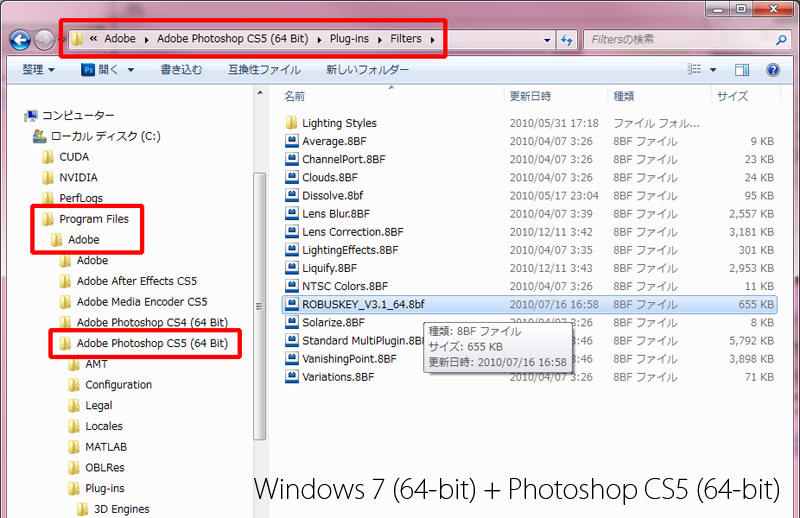Image resolution: width=800 pixels, height=518 pixels.
Task: Select Standard MultiPlugin.8BF file name
Action: click(x=363, y=340)
